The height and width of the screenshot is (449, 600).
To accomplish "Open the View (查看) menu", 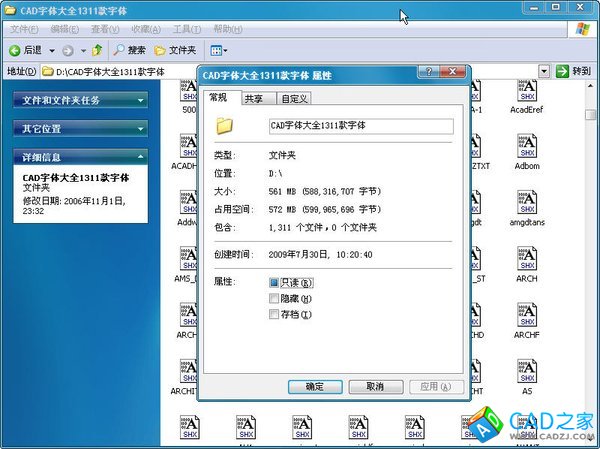I will coord(105,29).
